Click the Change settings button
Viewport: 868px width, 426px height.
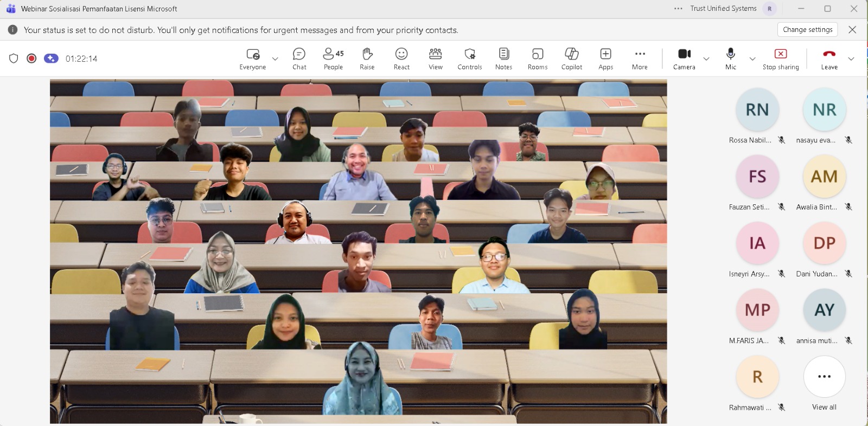[x=807, y=30]
